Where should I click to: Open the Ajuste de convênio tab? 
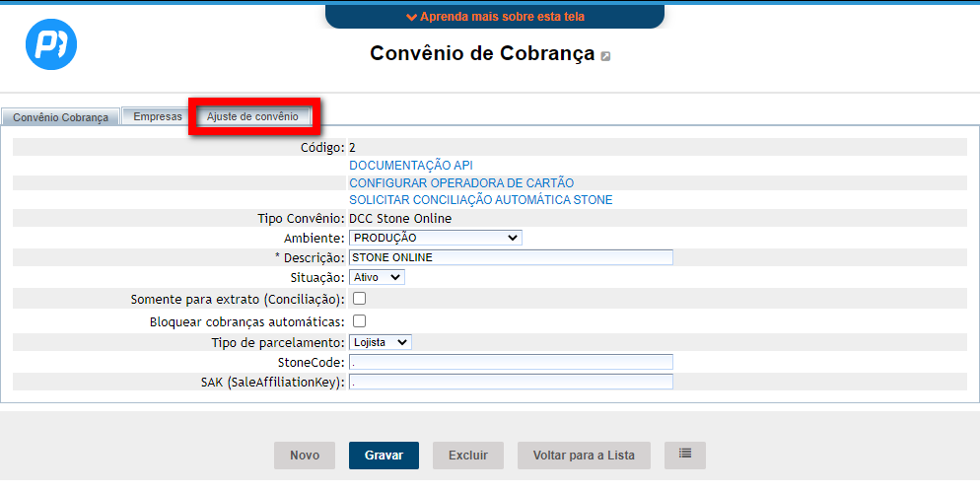pyautogui.click(x=252, y=116)
